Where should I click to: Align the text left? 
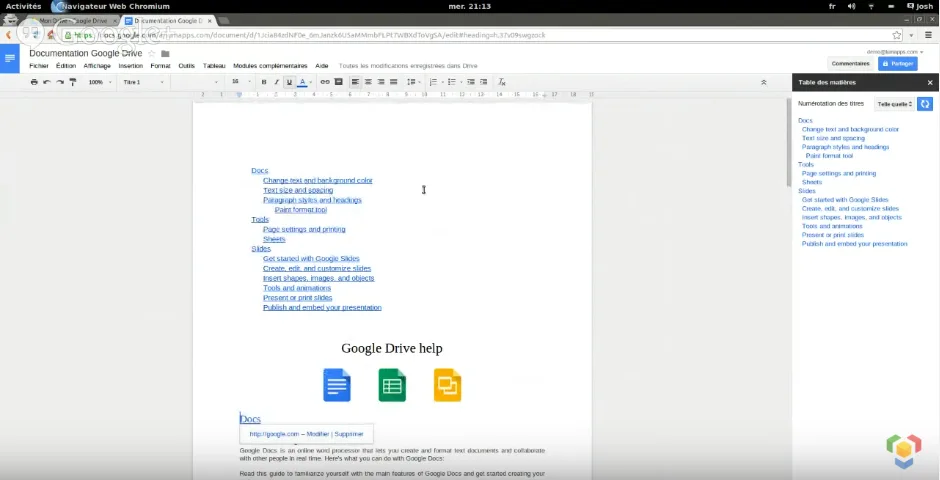click(x=355, y=82)
